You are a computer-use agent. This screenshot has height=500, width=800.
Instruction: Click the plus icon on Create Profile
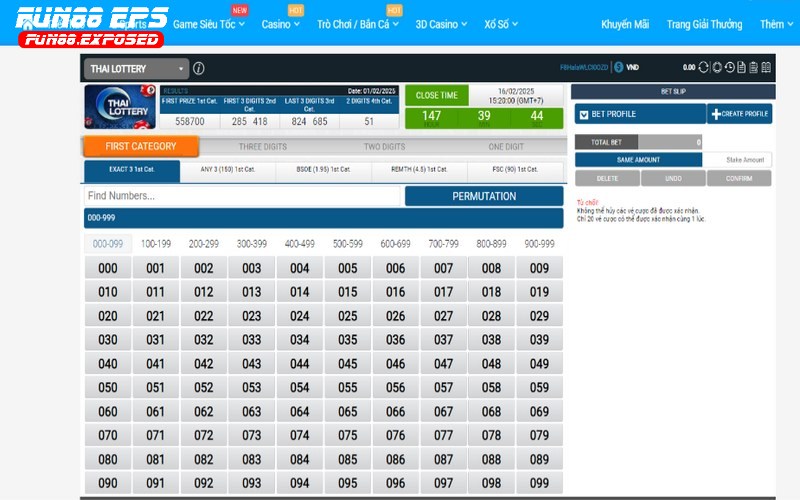716,114
